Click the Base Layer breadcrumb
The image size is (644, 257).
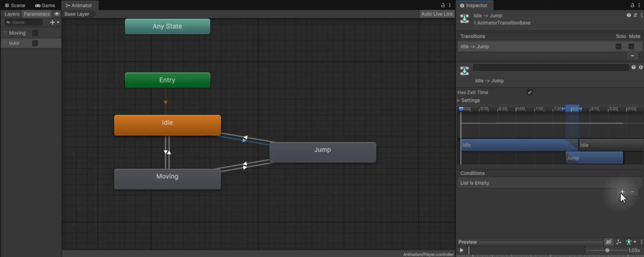77,14
